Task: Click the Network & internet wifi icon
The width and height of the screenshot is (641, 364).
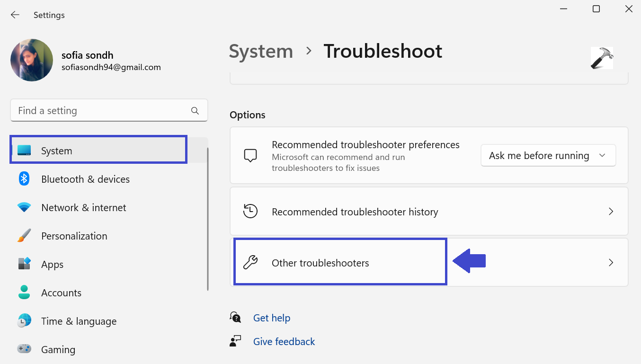Action: (24, 207)
